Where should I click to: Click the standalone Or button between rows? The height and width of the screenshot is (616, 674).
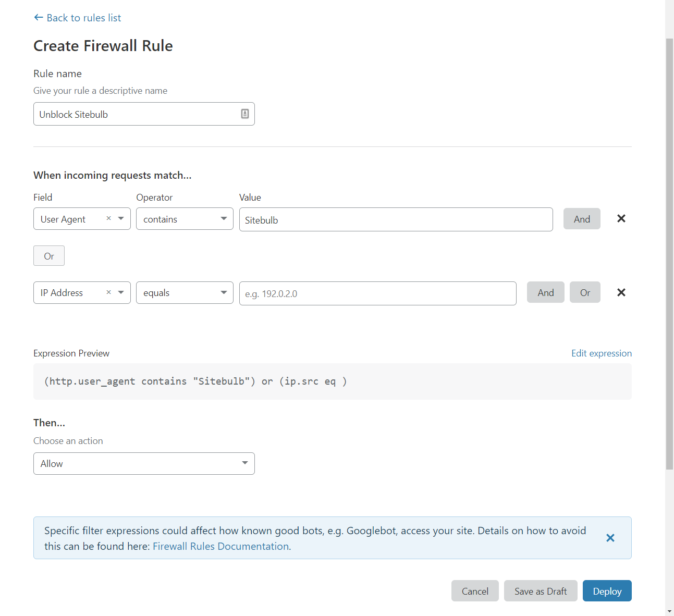[x=49, y=256]
